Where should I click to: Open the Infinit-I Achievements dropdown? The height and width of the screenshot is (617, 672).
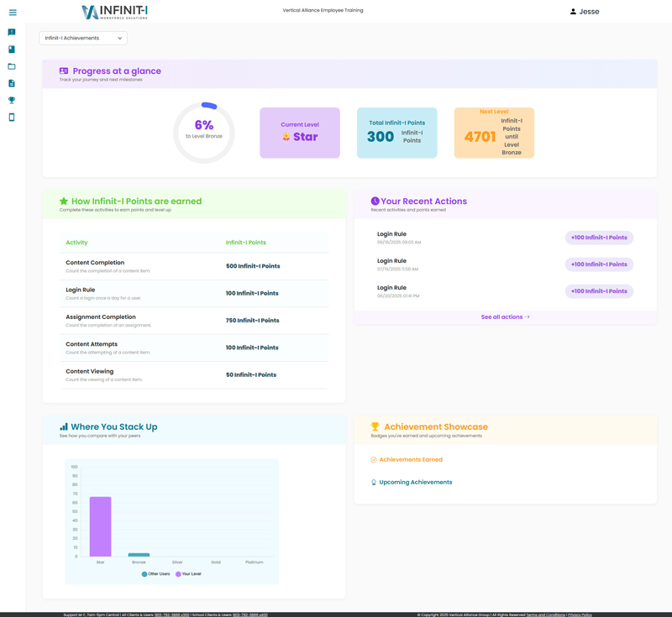(83, 38)
